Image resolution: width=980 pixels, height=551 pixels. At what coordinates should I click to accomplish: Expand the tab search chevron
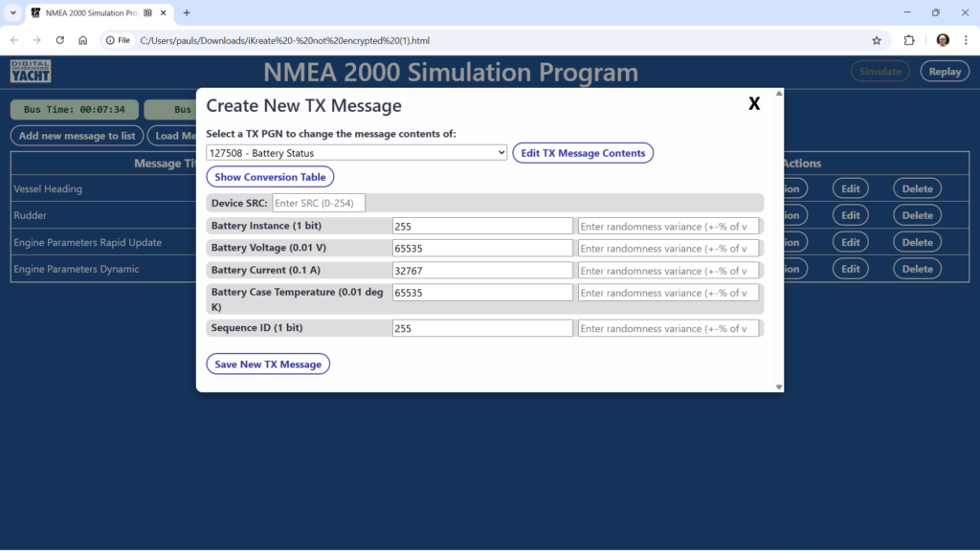click(13, 12)
